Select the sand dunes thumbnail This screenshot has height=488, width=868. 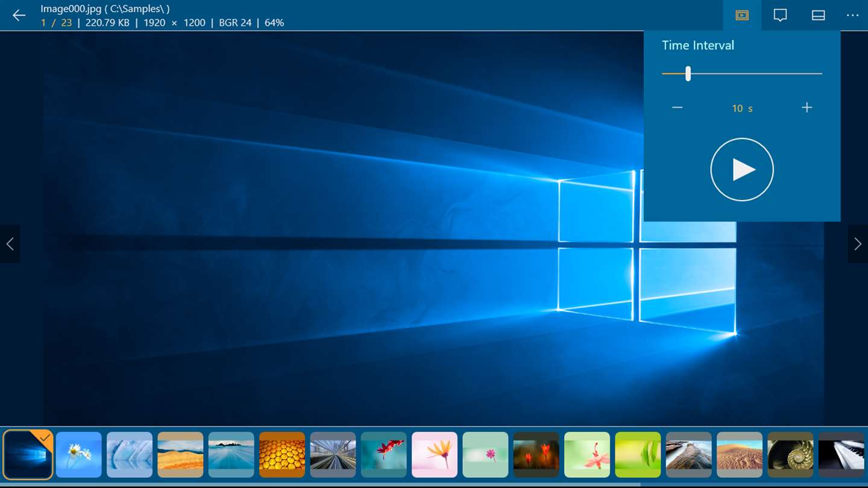pos(740,454)
